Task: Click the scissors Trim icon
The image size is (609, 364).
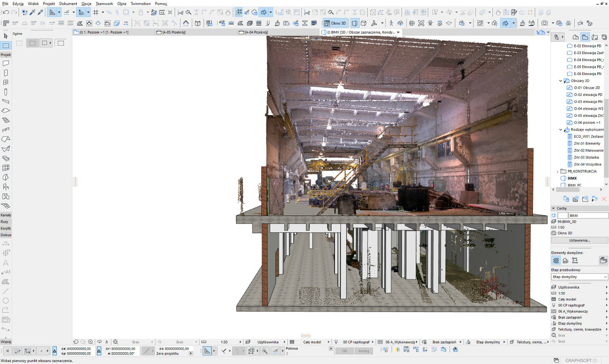Action: click(x=181, y=12)
